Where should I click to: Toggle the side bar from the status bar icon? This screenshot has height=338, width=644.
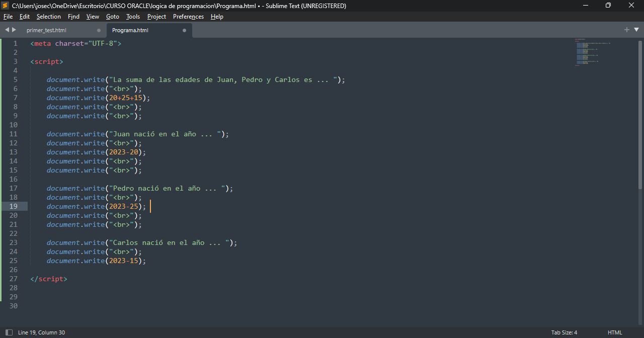pos(9,332)
